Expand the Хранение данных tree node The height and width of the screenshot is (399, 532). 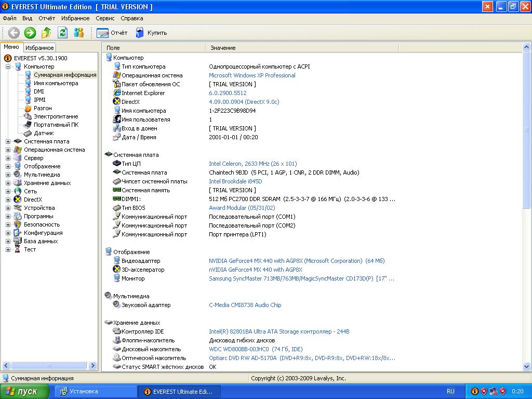pos(8,183)
